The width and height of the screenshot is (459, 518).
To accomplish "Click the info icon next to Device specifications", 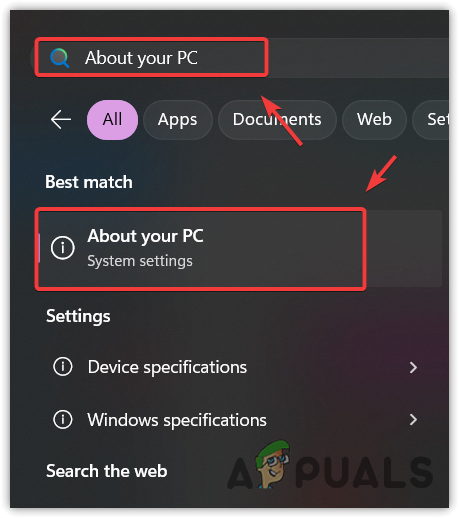I will (x=63, y=367).
